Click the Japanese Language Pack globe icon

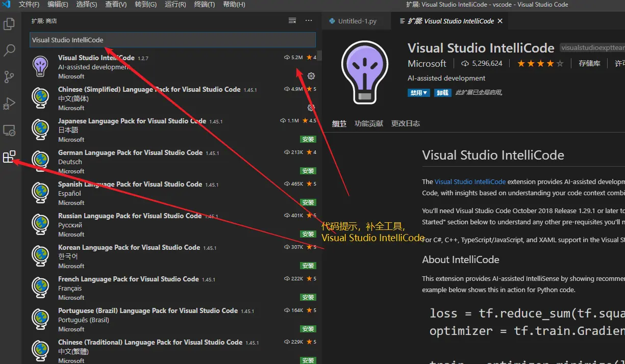(x=40, y=129)
